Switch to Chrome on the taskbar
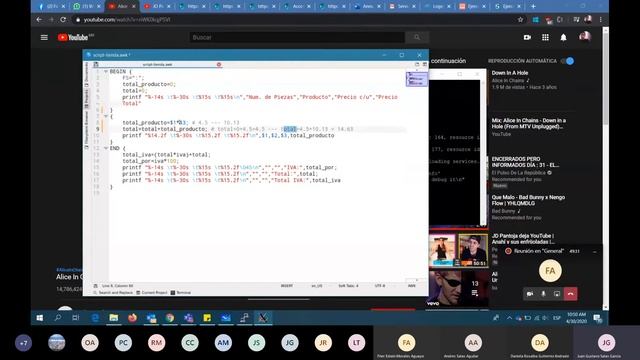The image size is (640, 360). pyautogui.click(x=170, y=318)
